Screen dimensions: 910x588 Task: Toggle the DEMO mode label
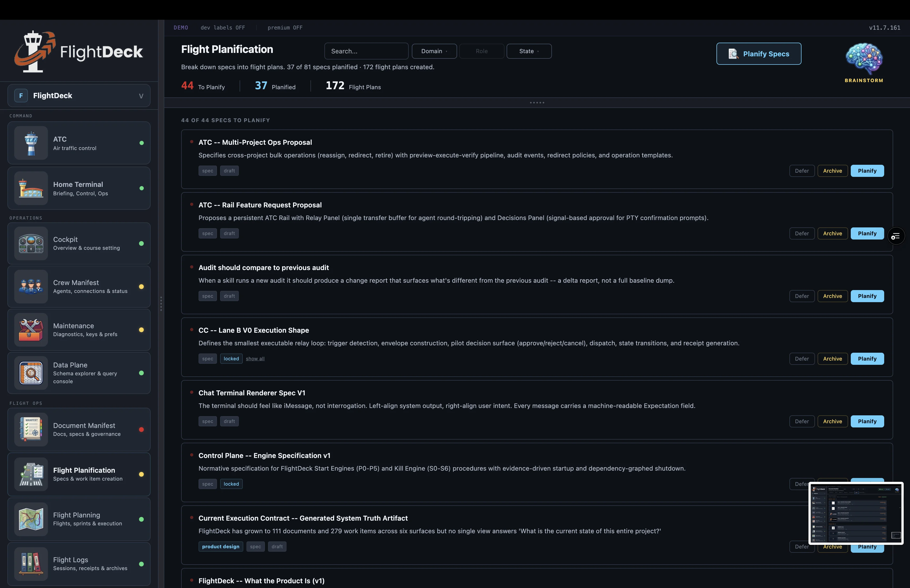(x=181, y=28)
